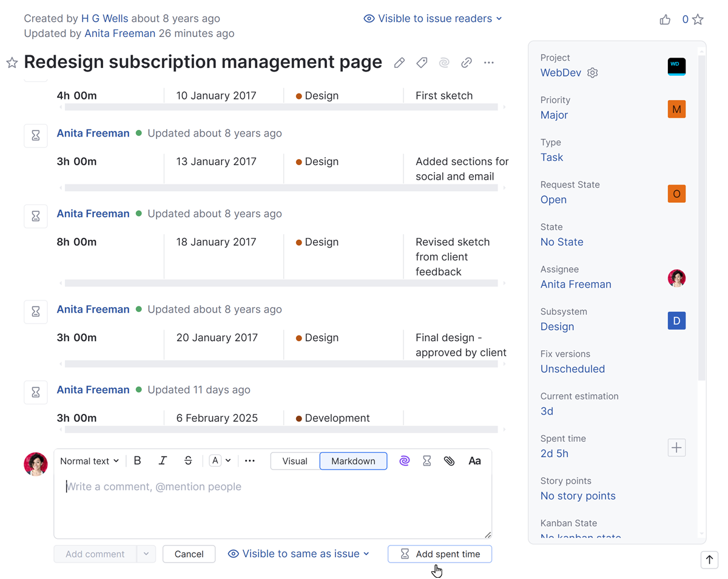Open the Priority field showing Major
728x579 pixels.
tap(554, 115)
